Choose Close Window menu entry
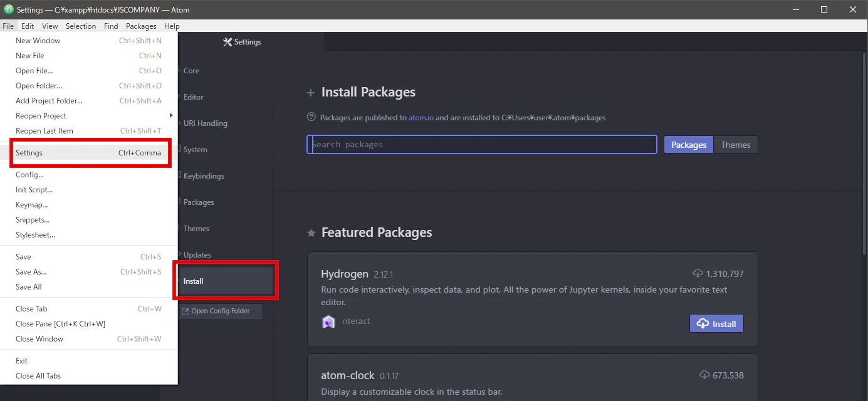Image resolution: width=868 pixels, height=401 pixels. click(x=89, y=339)
